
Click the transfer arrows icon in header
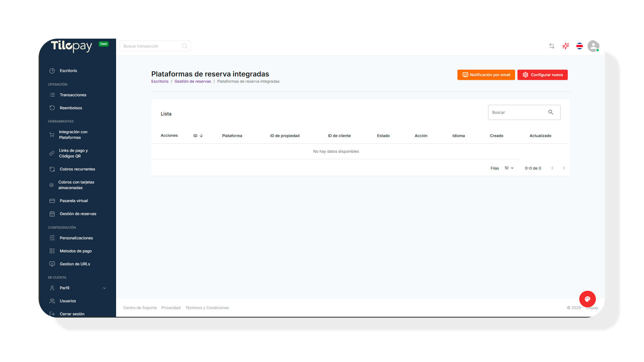coord(551,46)
